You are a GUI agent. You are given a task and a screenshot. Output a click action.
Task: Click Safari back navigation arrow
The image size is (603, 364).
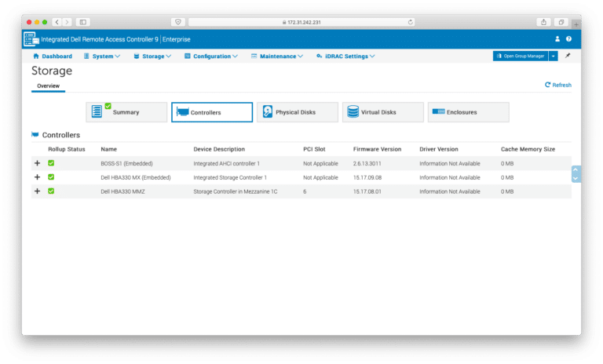(x=57, y=22)
